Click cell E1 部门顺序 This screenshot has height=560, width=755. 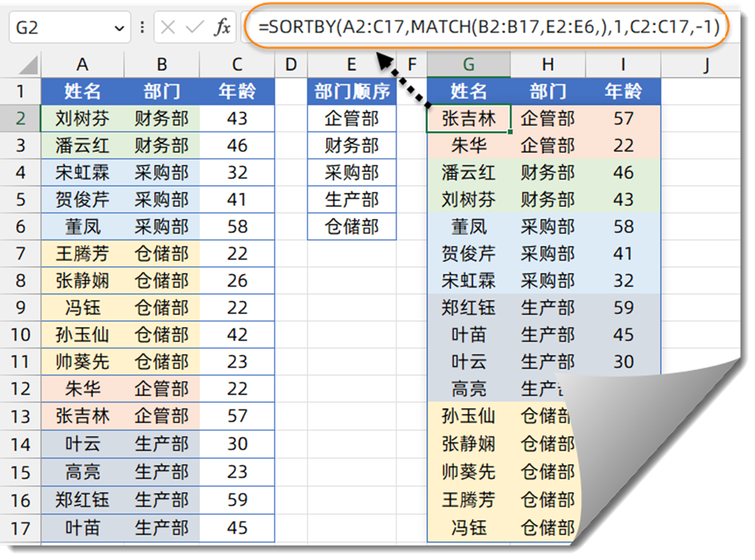(352, 91)
